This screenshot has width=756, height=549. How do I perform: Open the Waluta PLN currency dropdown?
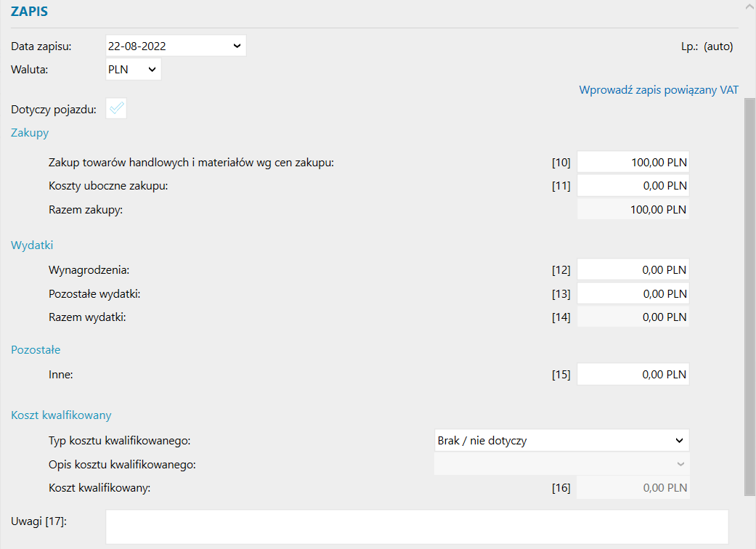152,69
